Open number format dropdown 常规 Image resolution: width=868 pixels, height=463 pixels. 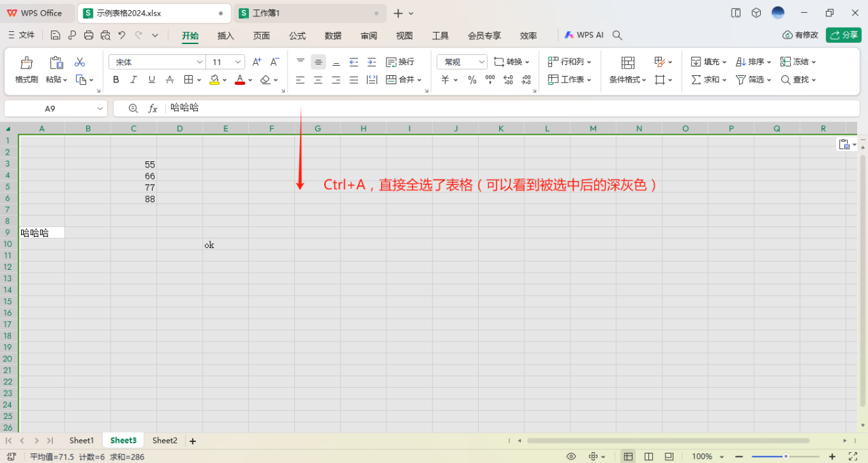point(462,62)
